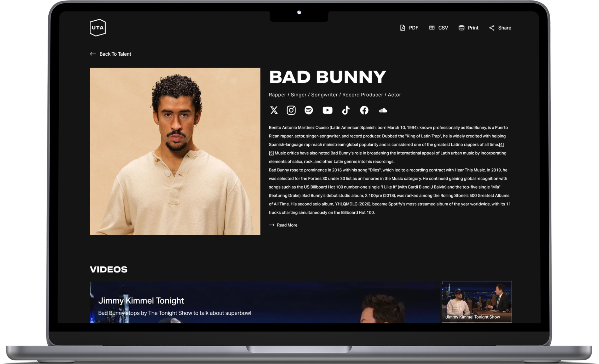Viewport: 599px width, 364px height.
Task: Click the Bad Bunny portrait photo
Action: coord(175,151)
